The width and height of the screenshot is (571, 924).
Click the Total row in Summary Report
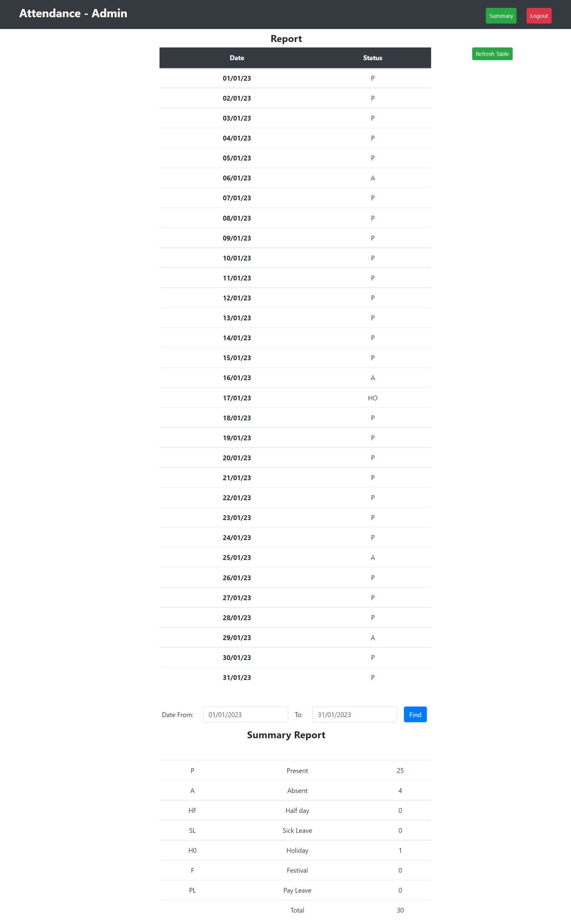click(297, 910)
